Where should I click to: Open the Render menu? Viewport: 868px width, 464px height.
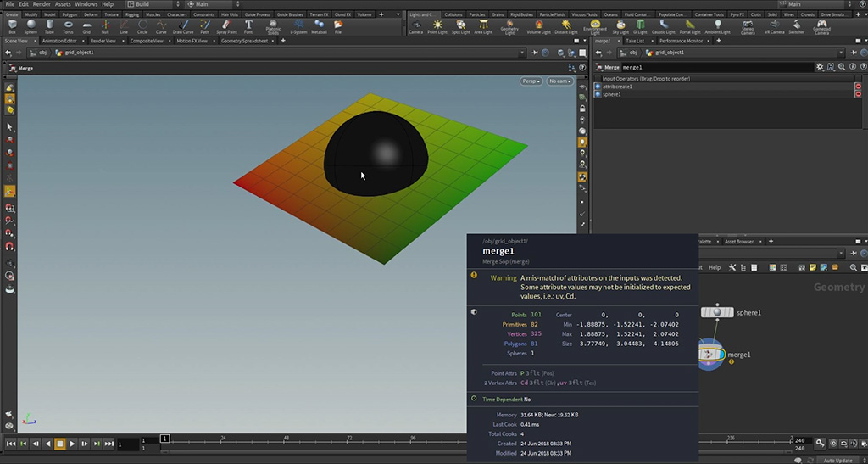[42, 4]
